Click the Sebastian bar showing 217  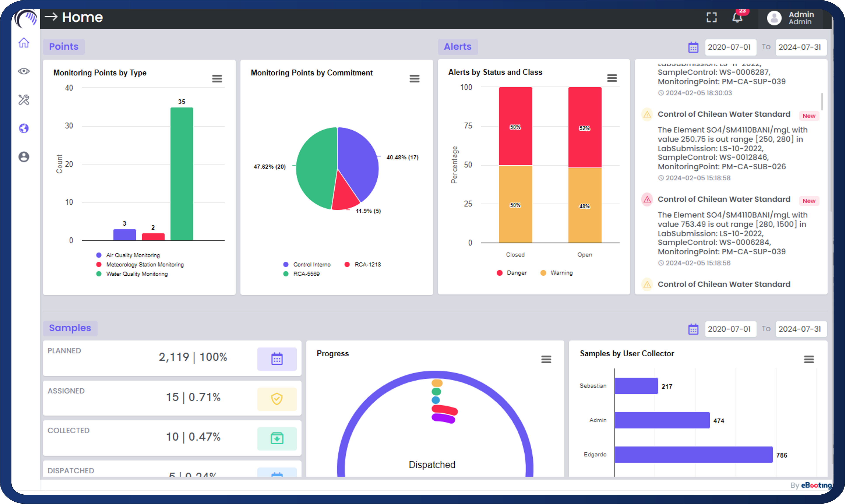pos(636,386)
